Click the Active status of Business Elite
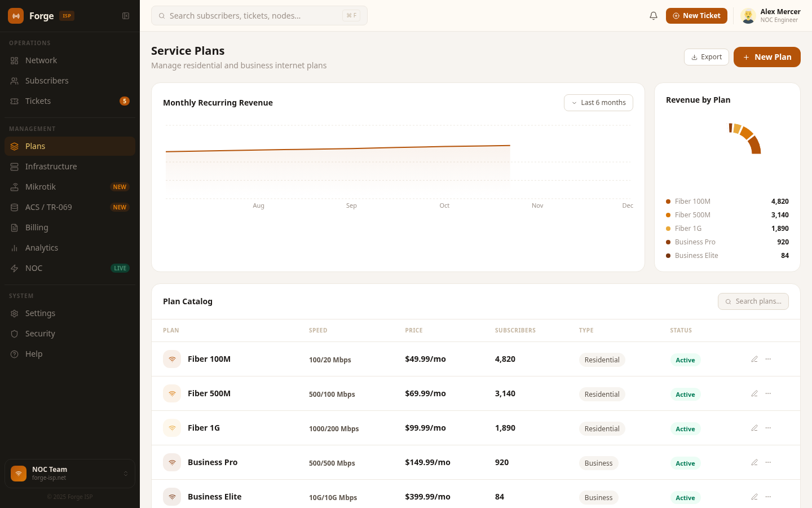Viewport: 812px width, 508px height. 685,498
